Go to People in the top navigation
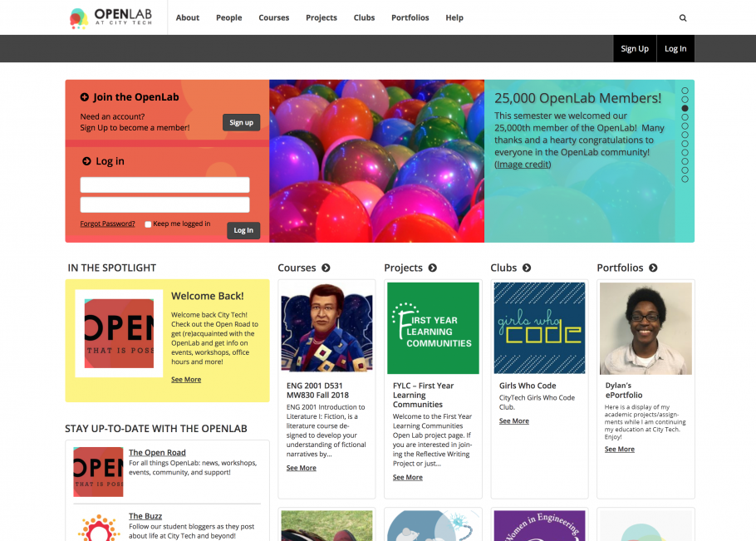756x541 pixels. coord(229,17)
